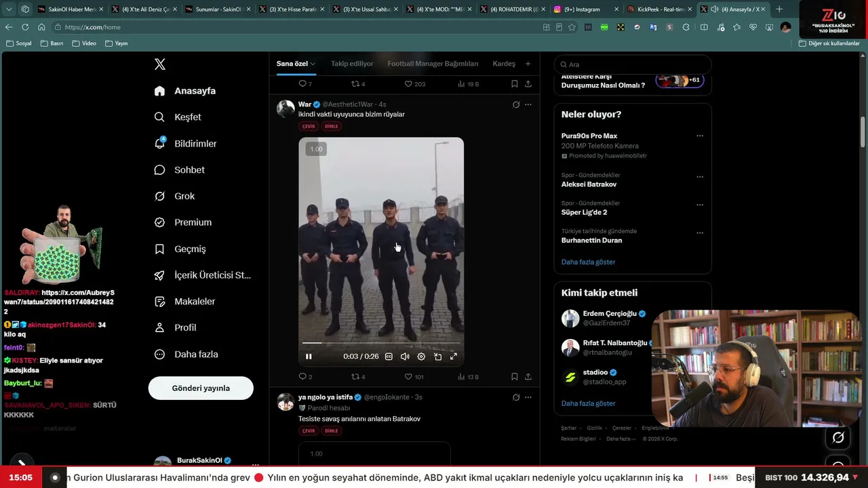Mute the video sound

tap(405, 357)
